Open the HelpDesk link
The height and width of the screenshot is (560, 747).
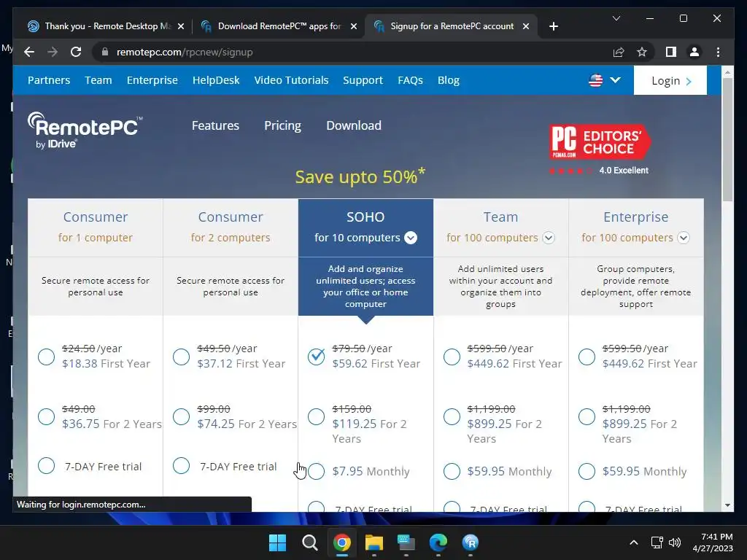click(x=216, y=80)
